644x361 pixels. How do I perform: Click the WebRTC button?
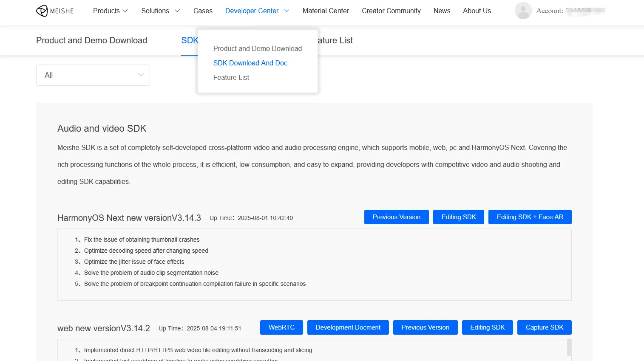(x=281, y=327)
